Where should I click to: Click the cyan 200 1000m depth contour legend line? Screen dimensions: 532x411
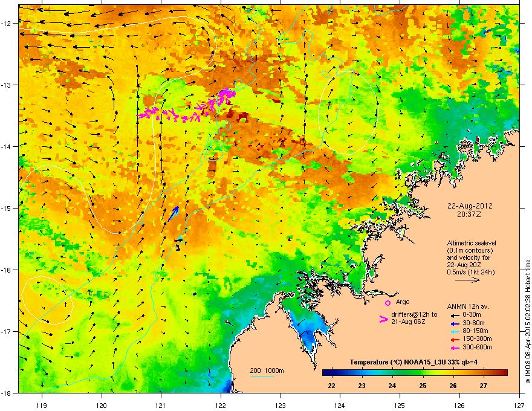[x=262, y=376]
